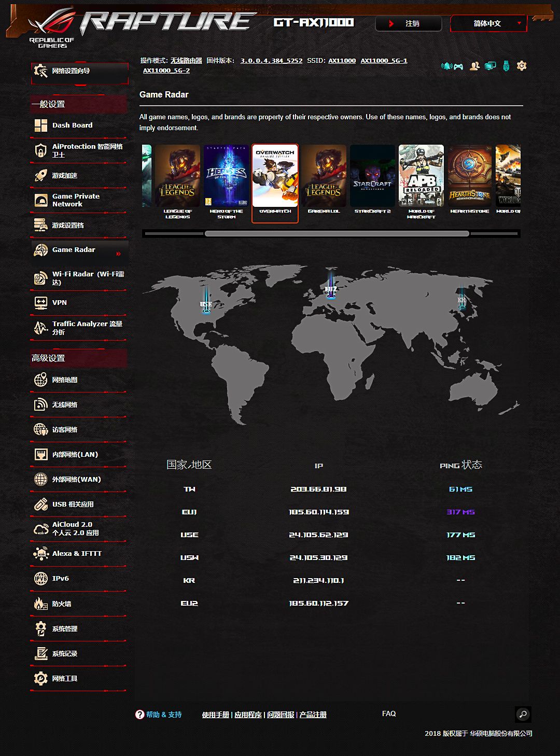The width and height of the screenshot is (560, 756).
Task: Click the USB status icon in header
Action: point(506,66)
